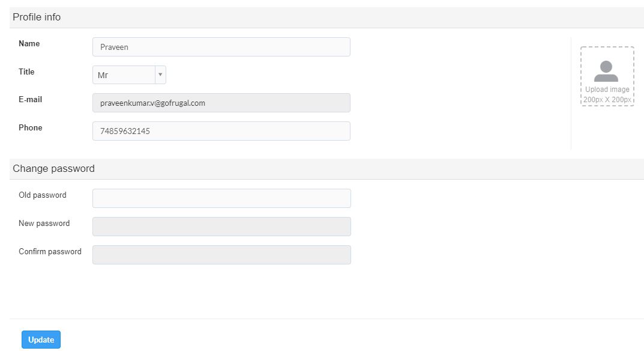Select the Confirm password input box
This screenshot has width=644, height=351.
coord(221,255)
